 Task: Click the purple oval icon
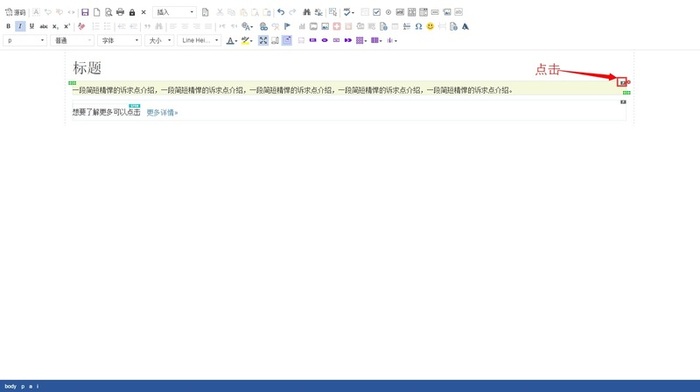325,40
